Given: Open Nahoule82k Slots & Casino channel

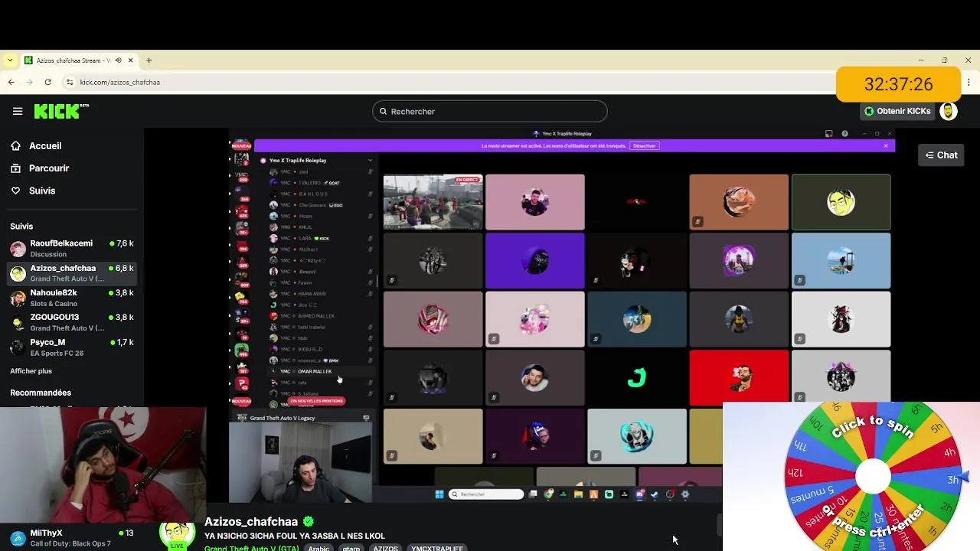Looking at the screenshot, I should [72, 298].
